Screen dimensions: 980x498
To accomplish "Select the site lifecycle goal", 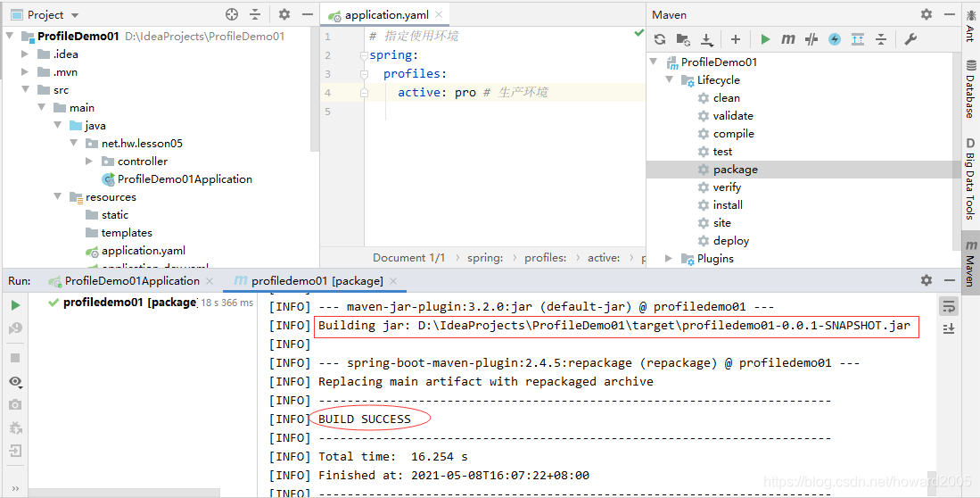I will [722, 223].
